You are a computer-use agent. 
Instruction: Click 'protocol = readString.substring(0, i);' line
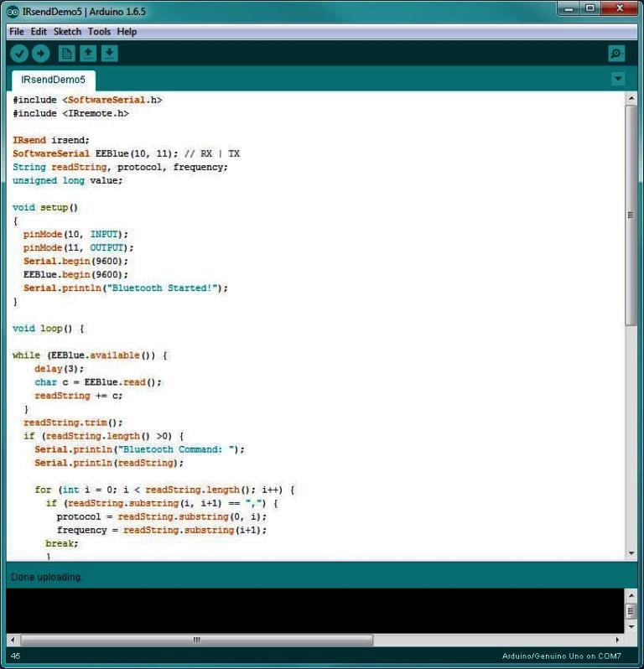pos(162,516)
